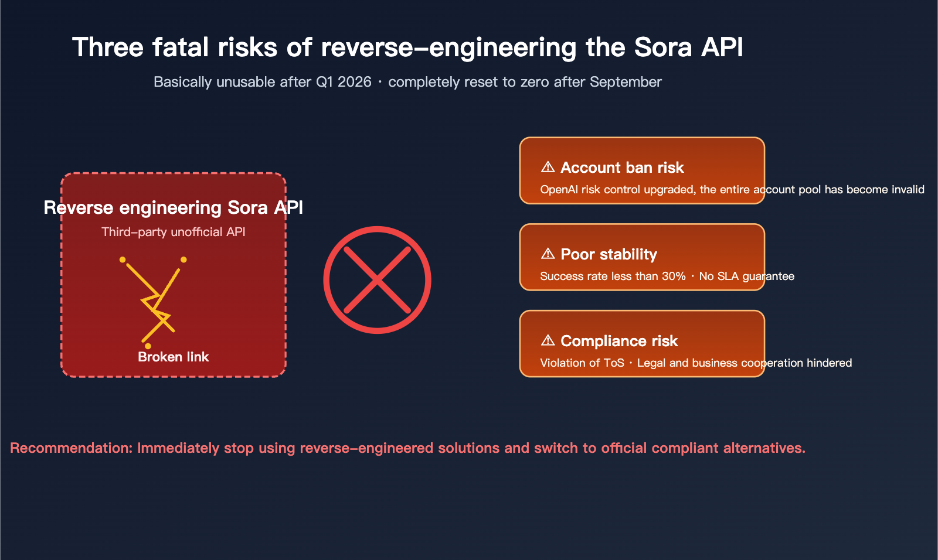
Task: Click the warning icon beside Account ban risk
Action: pos(547,168)
